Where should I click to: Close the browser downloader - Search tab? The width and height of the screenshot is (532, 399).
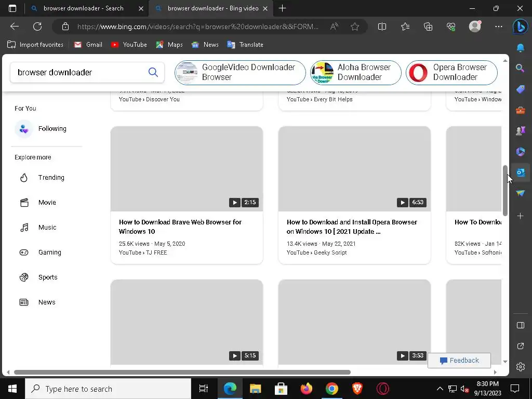click(141, 9)
